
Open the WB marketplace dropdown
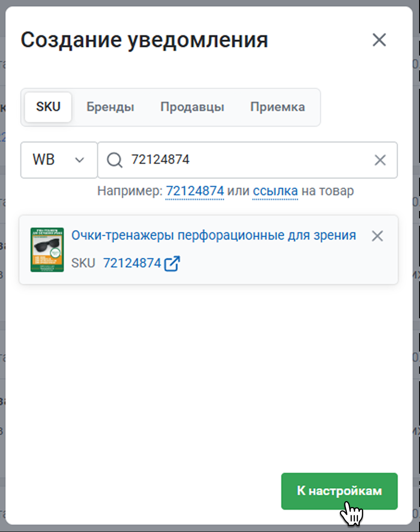[x=59, y=160]
